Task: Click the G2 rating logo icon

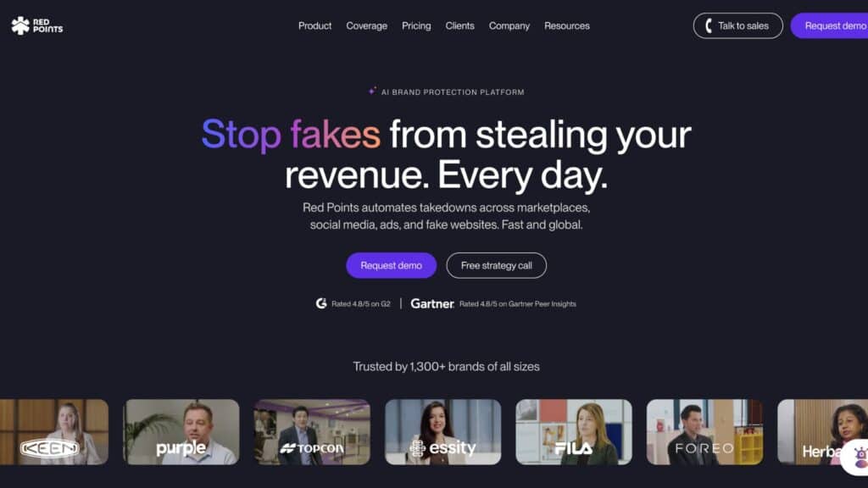Action: tap(321, 303)
